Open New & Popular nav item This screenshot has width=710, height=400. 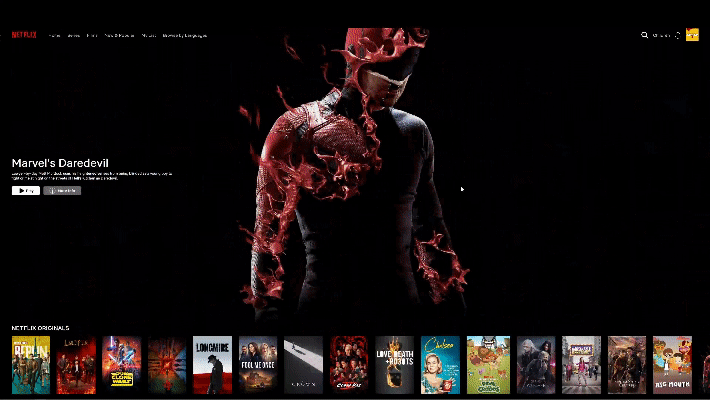[x=120, y=35]
